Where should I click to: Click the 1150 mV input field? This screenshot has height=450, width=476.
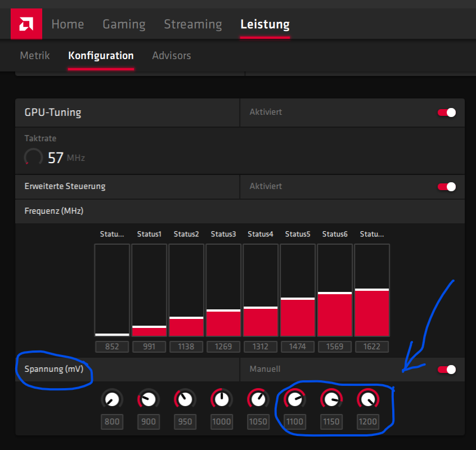tap(331, 422)
